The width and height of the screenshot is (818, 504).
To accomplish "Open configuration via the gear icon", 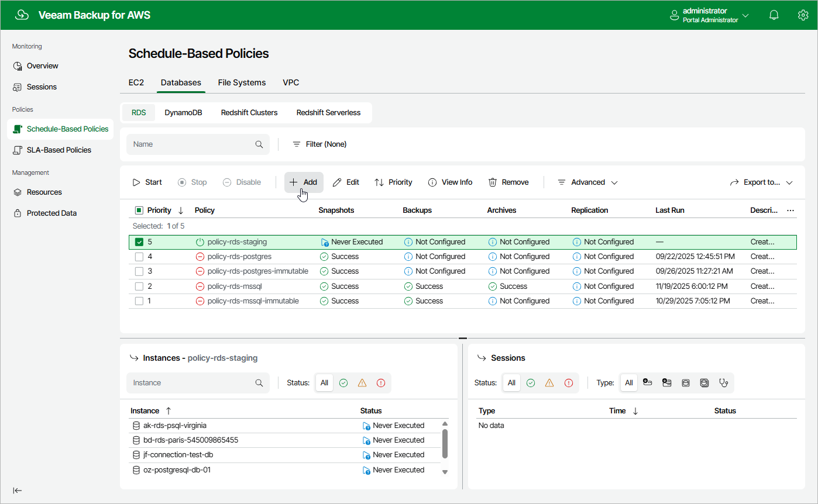I will pyautogui.click(x=803, y=15).
